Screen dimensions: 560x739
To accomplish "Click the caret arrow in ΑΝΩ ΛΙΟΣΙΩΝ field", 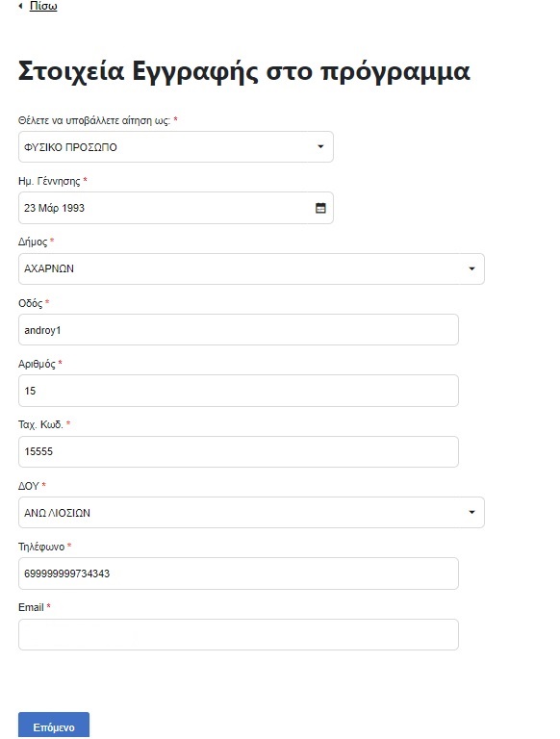I will tap(471, 512).
